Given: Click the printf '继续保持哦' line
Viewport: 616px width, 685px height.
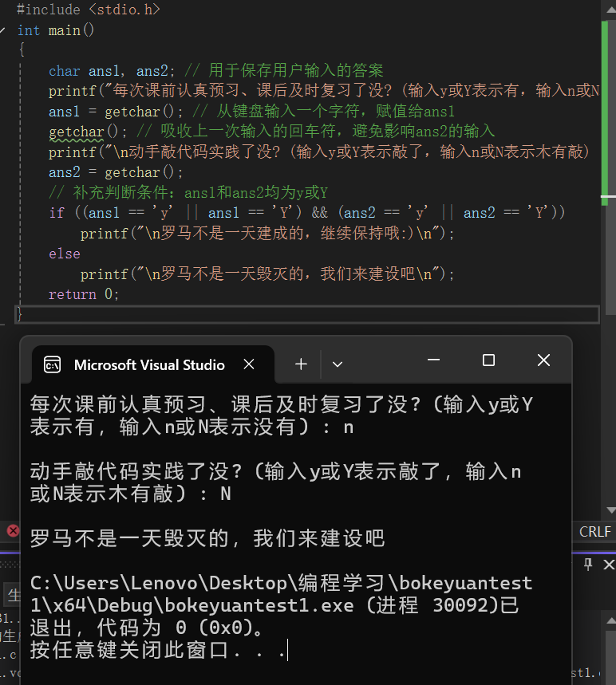Looking at the screenshot, I should click(x=267, y=234).
